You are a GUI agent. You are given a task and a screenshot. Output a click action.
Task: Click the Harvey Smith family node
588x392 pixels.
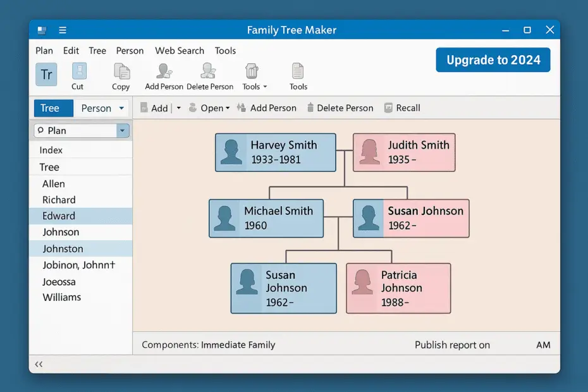point(275,152)
